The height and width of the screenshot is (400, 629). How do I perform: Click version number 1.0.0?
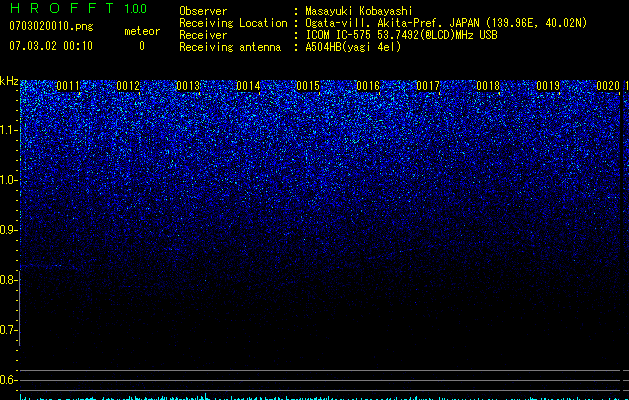point(135,9)
